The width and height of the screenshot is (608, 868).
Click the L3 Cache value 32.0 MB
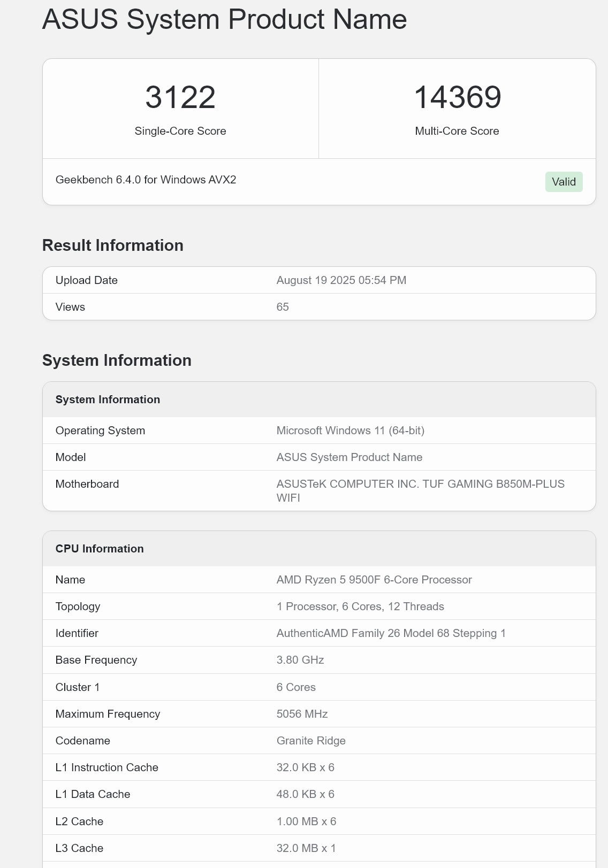click(306, 848)
